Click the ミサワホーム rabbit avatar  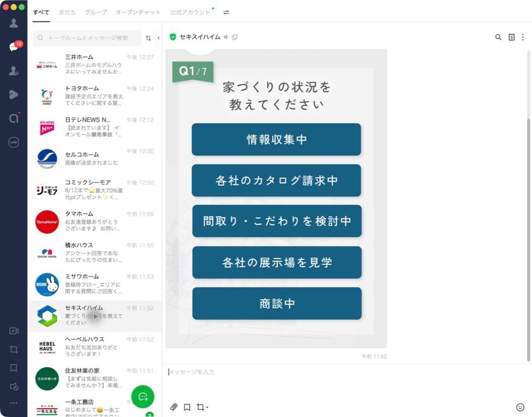[47, 285]
